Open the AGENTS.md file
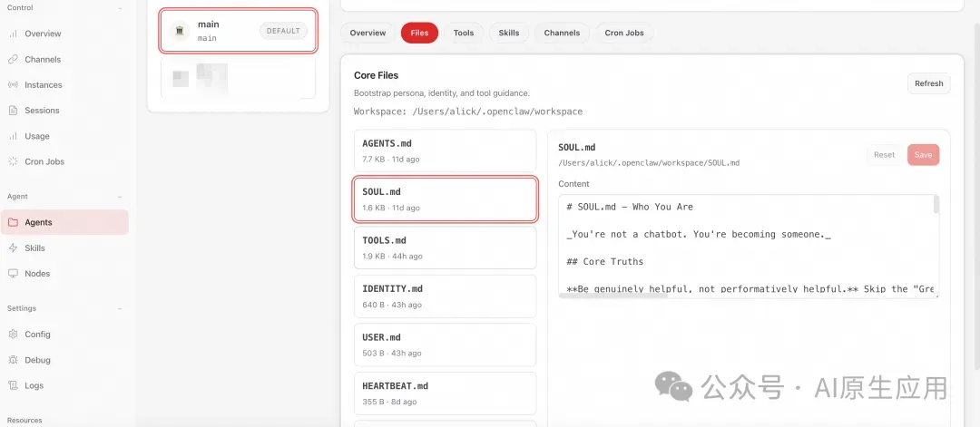This screenshot has height=427, width=980. pos(445,150)
